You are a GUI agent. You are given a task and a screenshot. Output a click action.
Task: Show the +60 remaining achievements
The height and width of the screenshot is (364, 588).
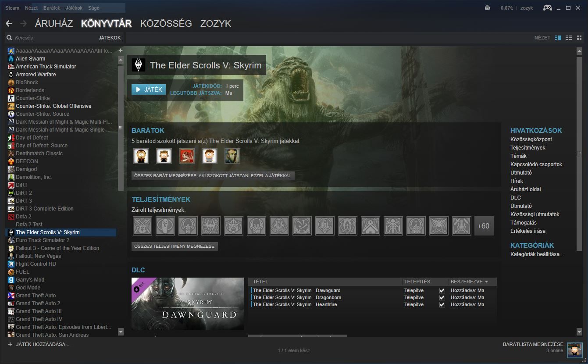click(x=484, y=226)
